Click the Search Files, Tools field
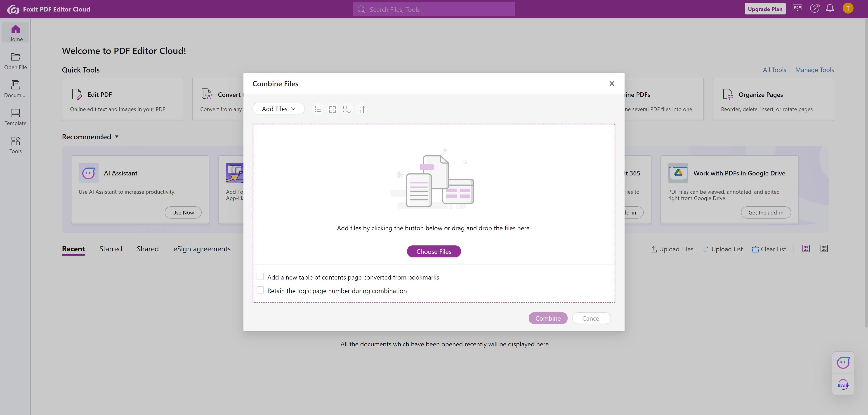This screenshot has height=415, width=868. coord(434,9)
